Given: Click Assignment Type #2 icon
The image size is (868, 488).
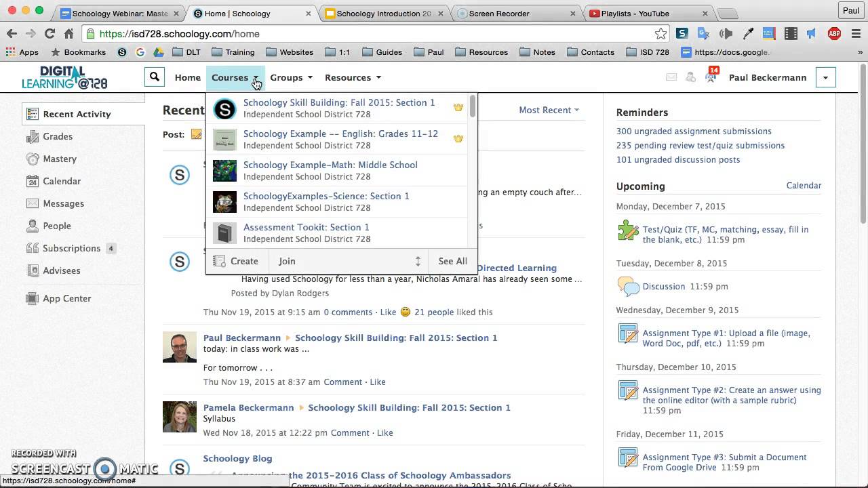Looking at the screenshot, I should point(628,390).
